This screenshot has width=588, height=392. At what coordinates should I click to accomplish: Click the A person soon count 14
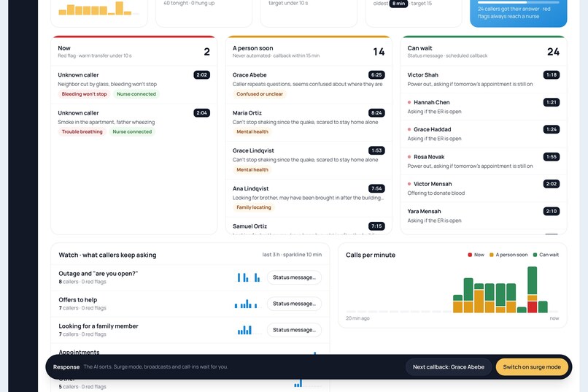coord(379,52)
